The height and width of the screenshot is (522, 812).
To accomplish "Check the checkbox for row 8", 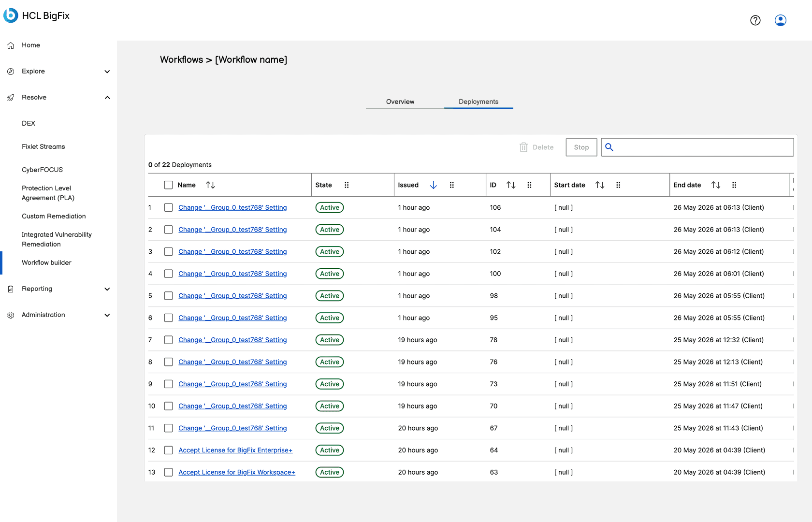I will 168,362.
